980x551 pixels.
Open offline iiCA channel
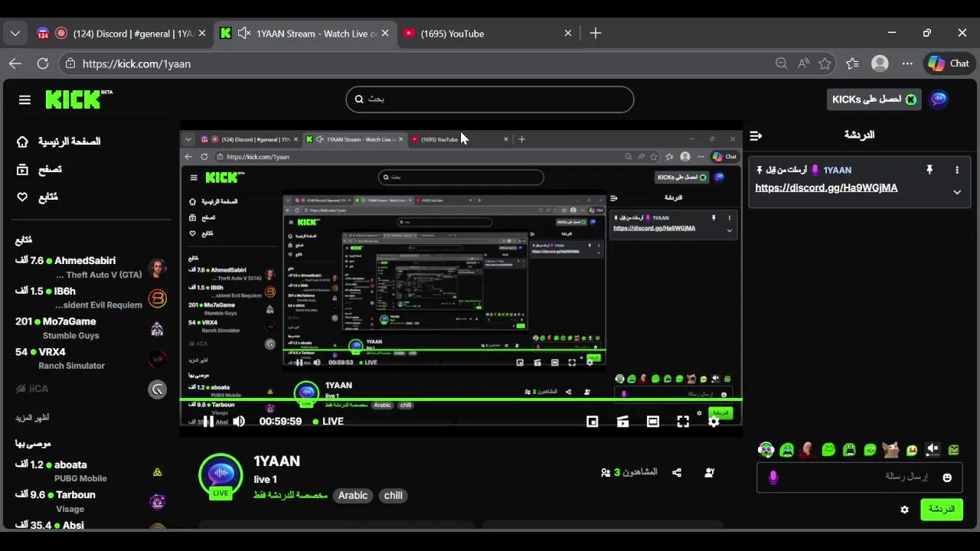click(x=90, y=389)
